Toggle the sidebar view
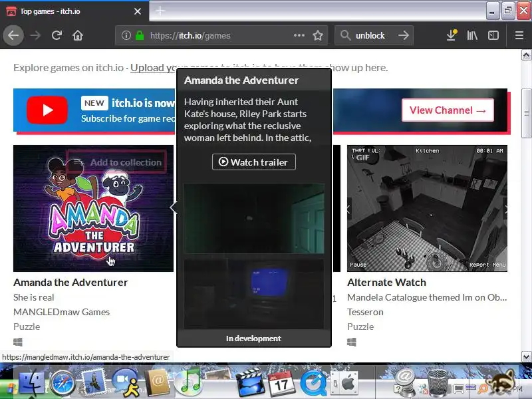This screenshot has height=399, width=532. (493, 35)
